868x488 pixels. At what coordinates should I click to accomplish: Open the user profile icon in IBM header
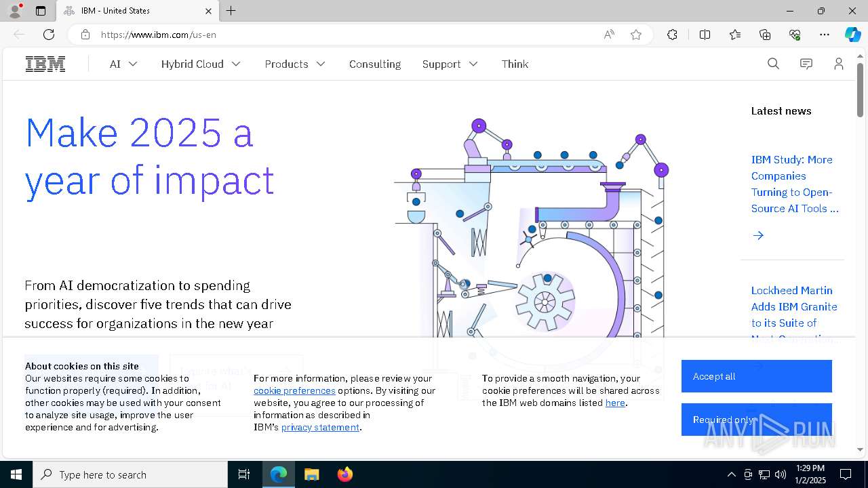coord(839,64)
